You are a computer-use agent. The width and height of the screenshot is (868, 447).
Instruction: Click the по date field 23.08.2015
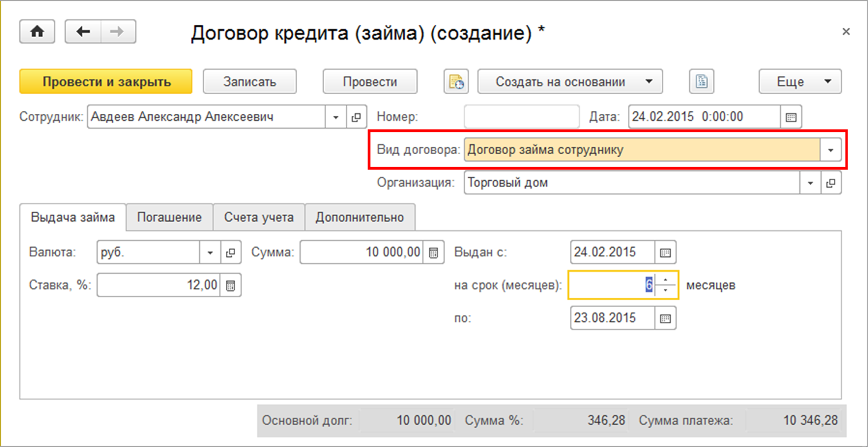click(612, 319)
